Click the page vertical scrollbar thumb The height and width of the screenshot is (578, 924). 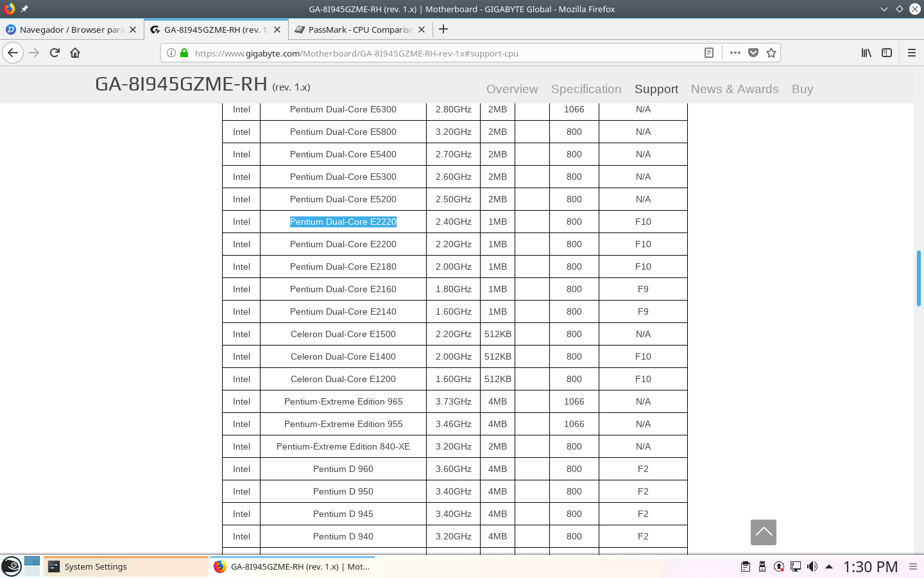click(919, 278)
